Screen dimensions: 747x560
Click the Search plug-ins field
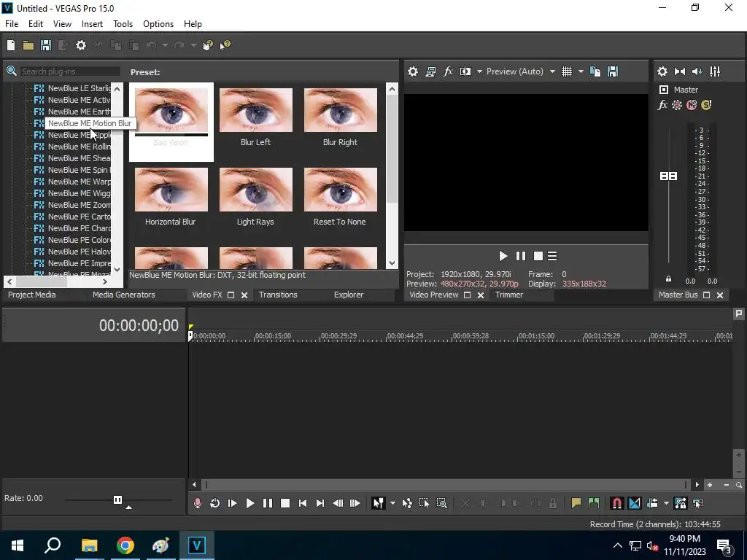point(70,71)
